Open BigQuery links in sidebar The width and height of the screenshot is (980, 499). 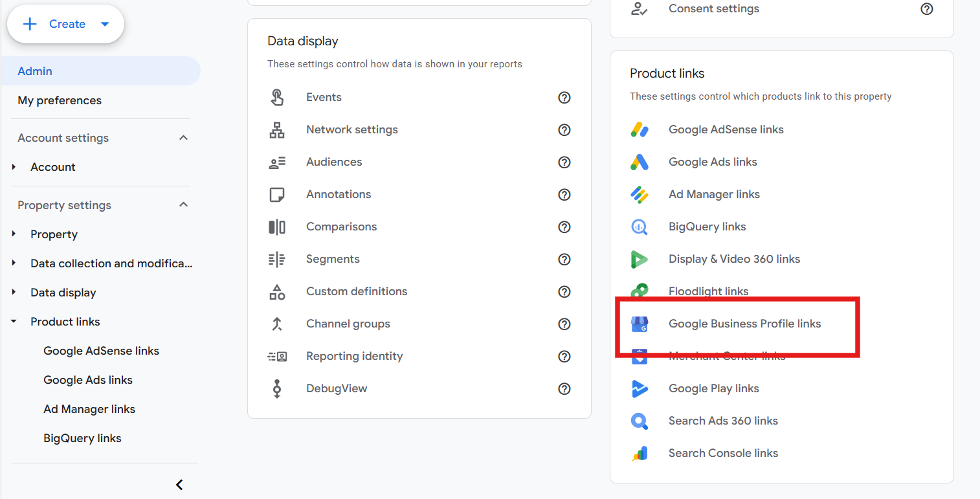[x=82, y=438]
